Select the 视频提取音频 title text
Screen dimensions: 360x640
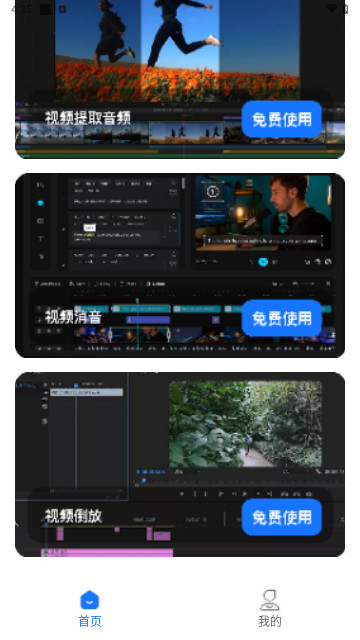click(x=88, y=118)
